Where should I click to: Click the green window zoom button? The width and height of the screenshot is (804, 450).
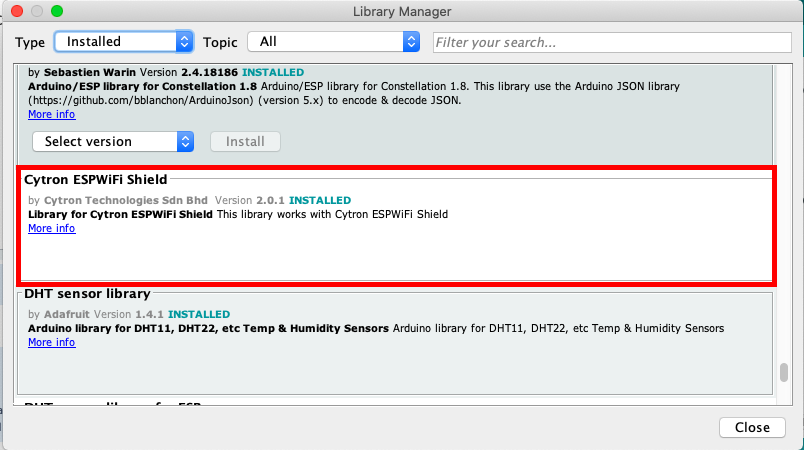point(57,11)
